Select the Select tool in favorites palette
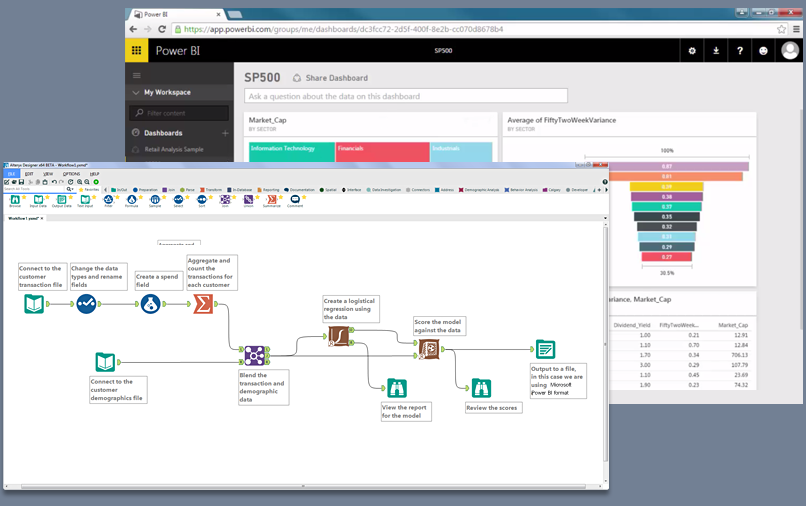The image size is (806, 506). click(x=178, y=200)
